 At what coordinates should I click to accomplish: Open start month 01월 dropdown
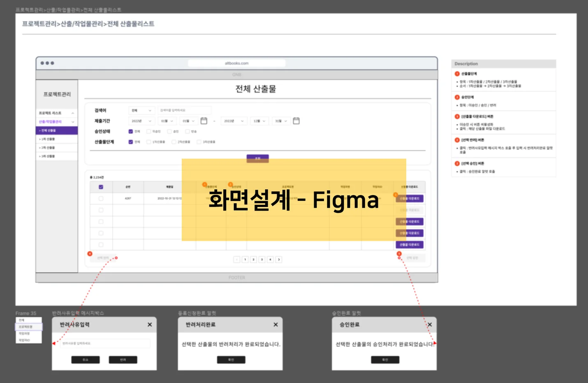[x=168, y=121]
